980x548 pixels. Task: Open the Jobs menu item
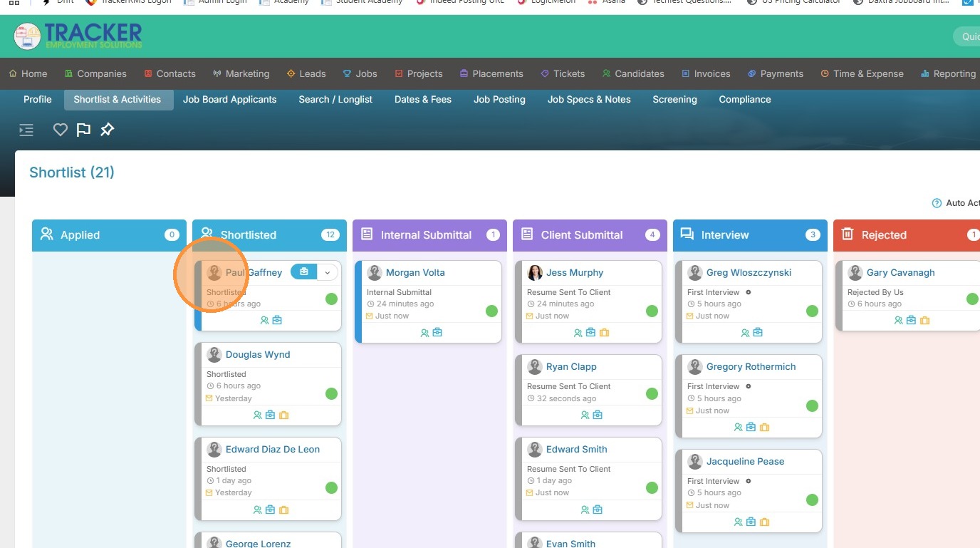click(360, 73)
